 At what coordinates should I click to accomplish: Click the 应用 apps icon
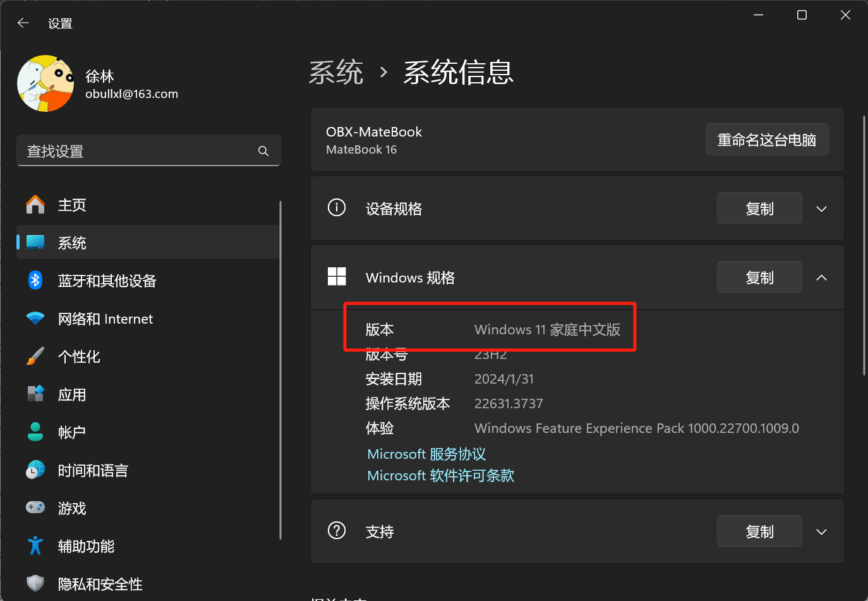[35, 394]
